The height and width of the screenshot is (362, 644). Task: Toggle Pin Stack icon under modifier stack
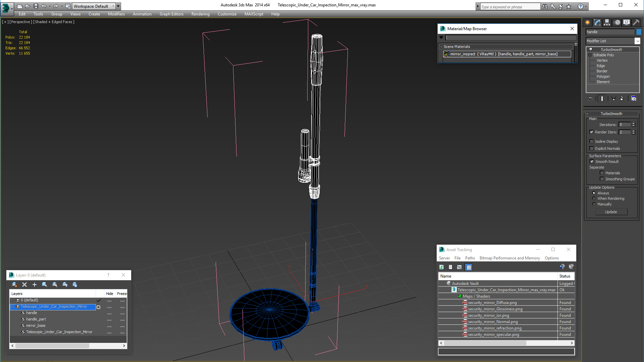[590, 99]
